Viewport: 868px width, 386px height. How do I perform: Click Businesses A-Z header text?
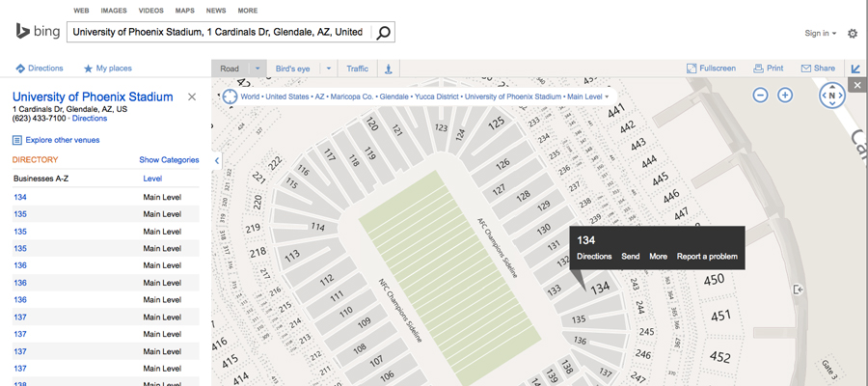pyautogui.click(x=41, y=179)
